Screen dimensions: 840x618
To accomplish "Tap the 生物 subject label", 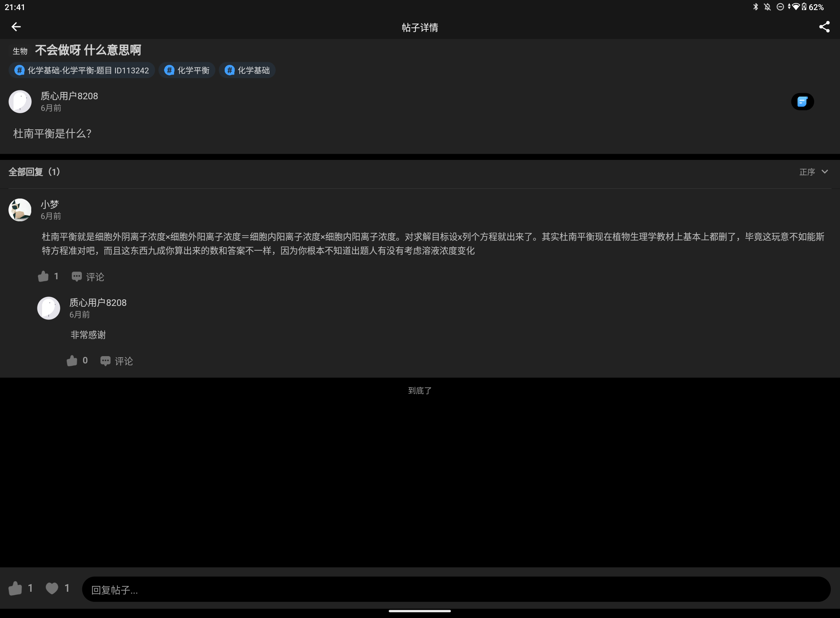I will (x=20, y=51).
